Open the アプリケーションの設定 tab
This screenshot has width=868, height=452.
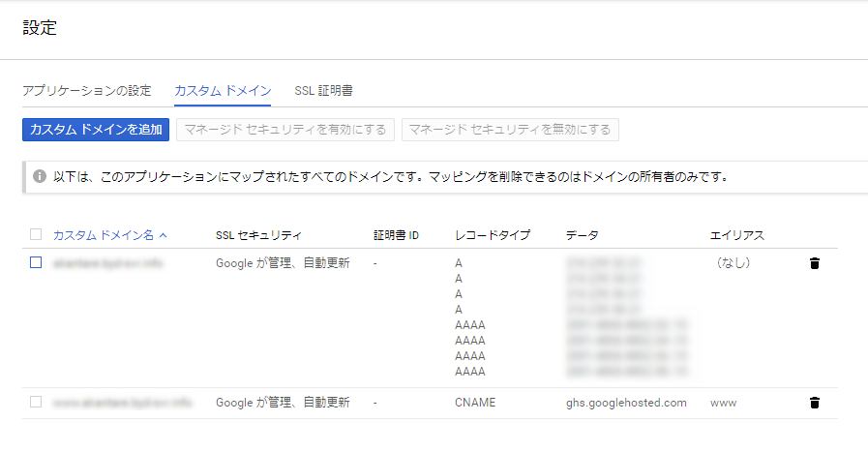pyautogui.click(x=87, y=90)
